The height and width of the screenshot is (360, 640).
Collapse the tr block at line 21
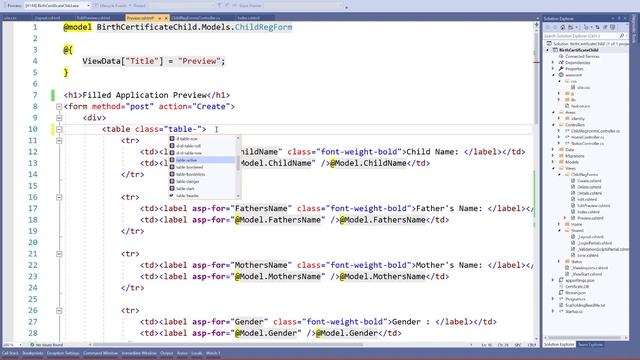tap(59, 254)
